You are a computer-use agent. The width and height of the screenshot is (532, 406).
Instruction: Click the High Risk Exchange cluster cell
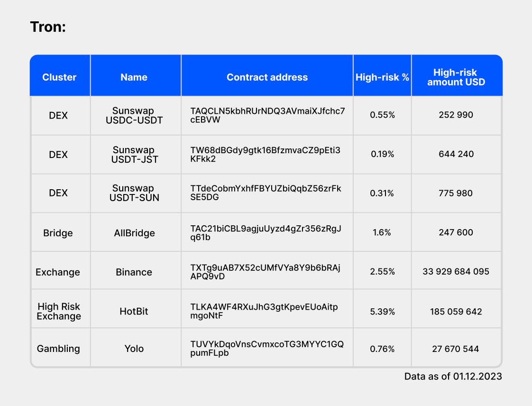pyautogui.click(x=59, y=311)
